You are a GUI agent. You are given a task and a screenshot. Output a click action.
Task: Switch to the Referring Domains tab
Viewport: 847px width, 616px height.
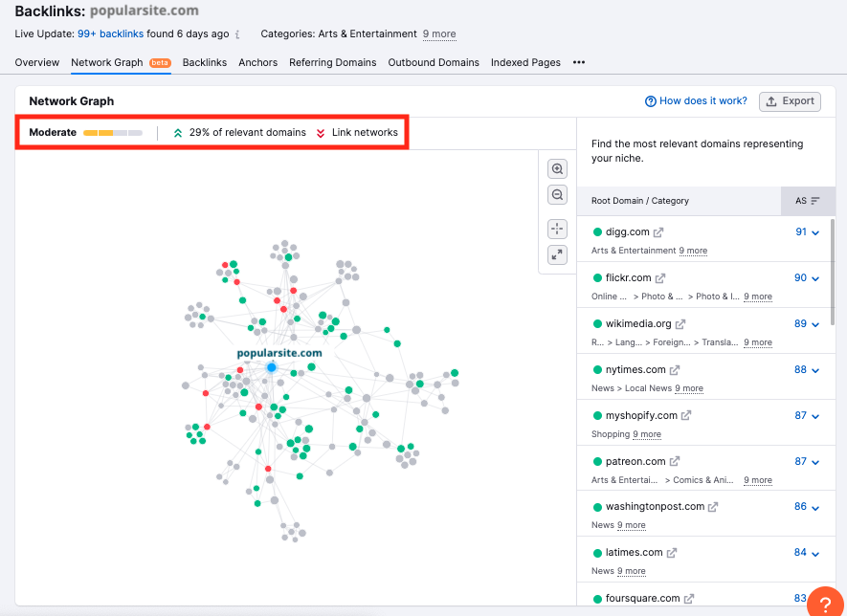334,63
